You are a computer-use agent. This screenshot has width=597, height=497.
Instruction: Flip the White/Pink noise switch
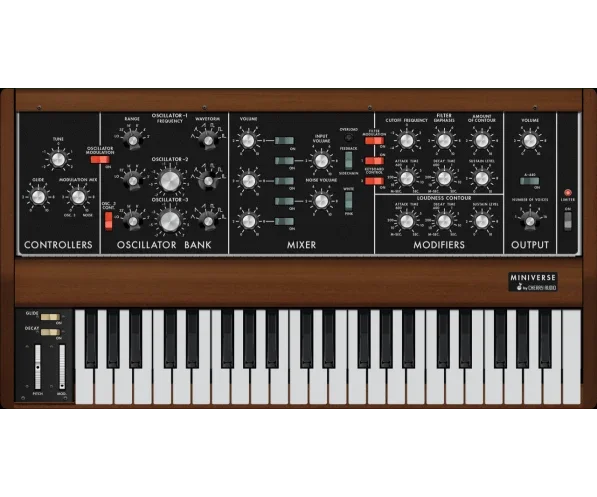click(x=348, y=201)
